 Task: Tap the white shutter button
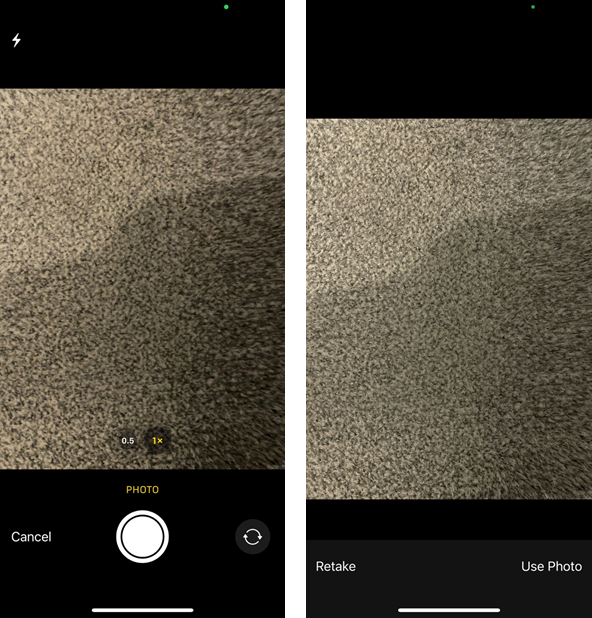[142, 536]
